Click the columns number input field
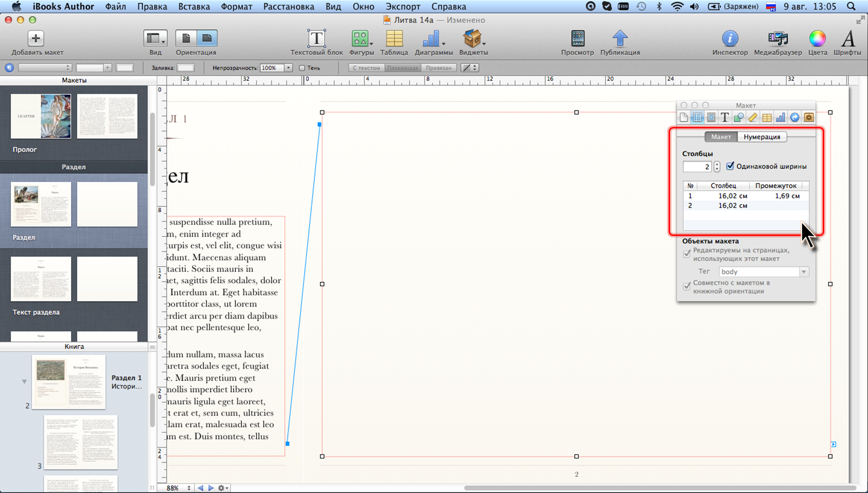 click(697, 166)
